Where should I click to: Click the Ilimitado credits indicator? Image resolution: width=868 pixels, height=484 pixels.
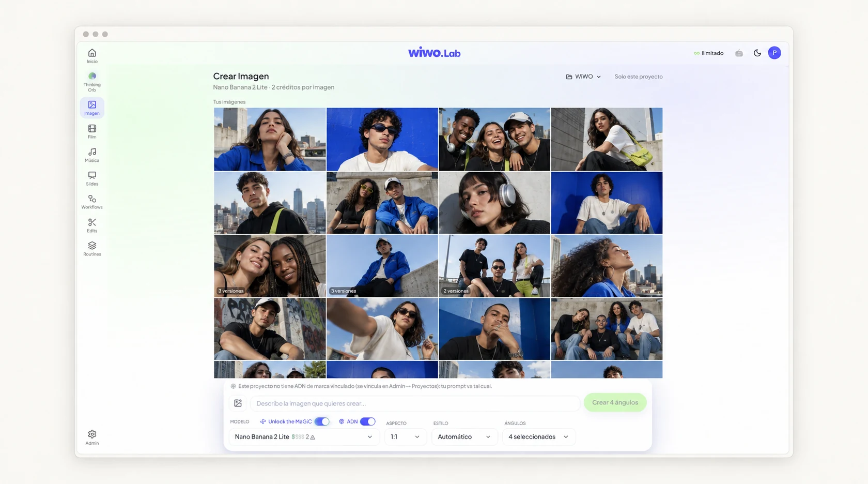[x=708, y=53]
